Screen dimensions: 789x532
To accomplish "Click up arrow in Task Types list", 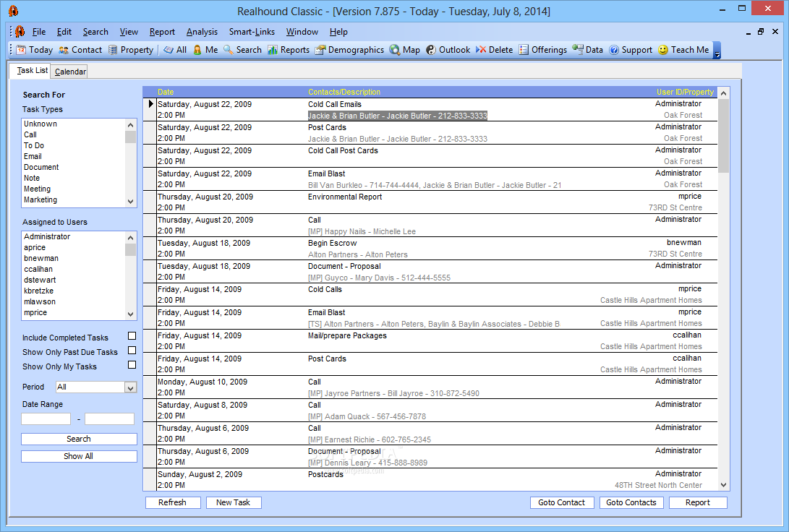I will 130,125.
